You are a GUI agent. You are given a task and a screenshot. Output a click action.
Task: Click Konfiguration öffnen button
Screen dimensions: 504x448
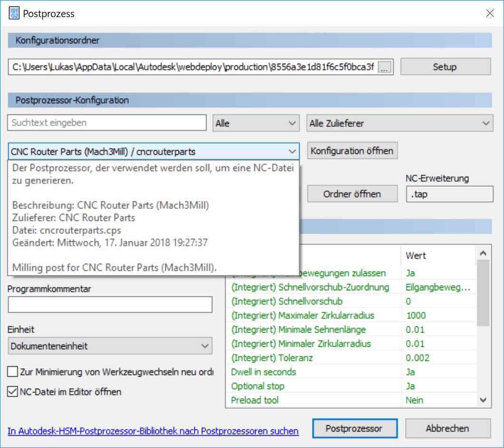pyautogui.click(x=352, y=151)
